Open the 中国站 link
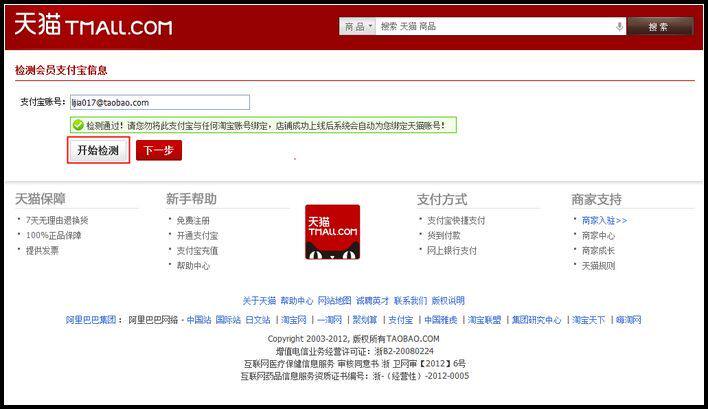The image size is (708, 409). coord(199,320)
